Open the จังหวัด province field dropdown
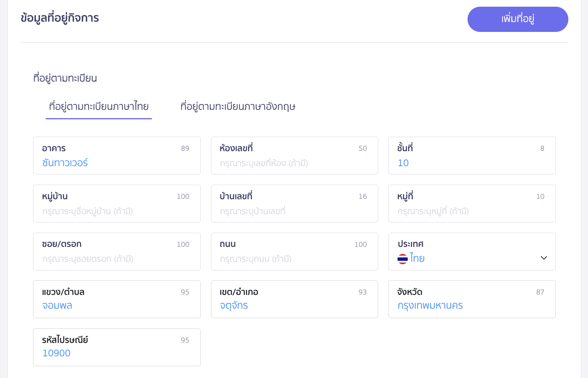 (472, 299)
